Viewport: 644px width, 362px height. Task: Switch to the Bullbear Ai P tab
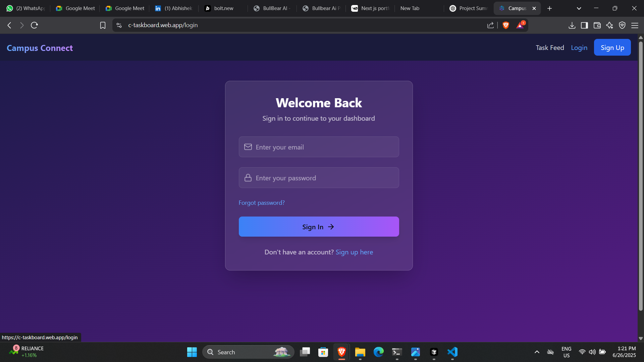tap(321, 8)
